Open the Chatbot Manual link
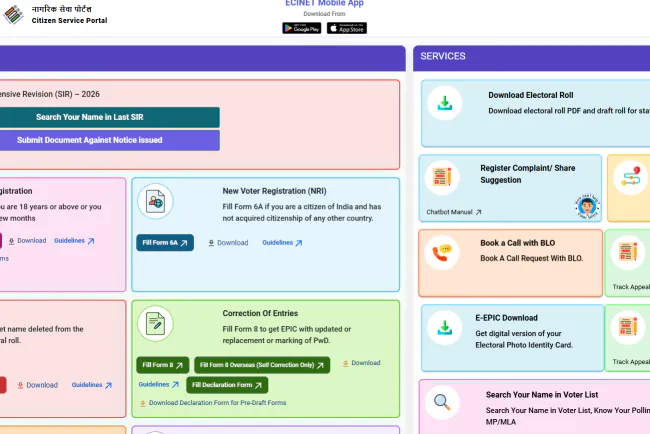 (454, 212)
